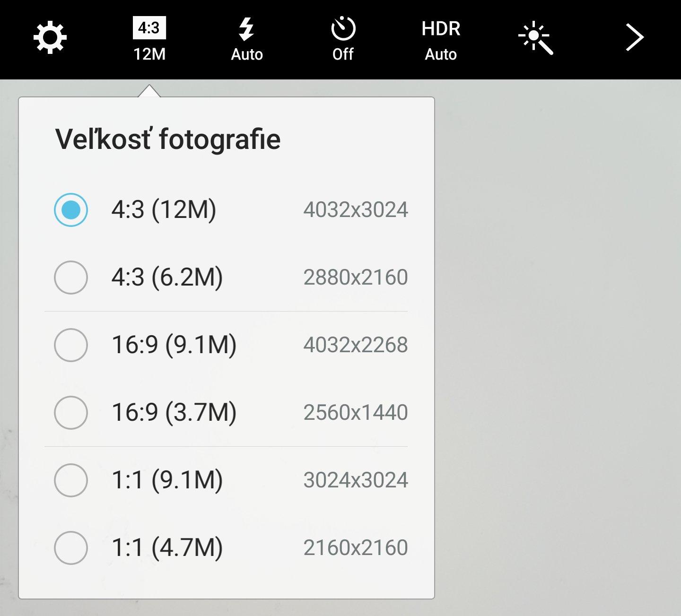Pick the 16:9 (3.7M) radio option
Image resolution: width=681 pixels, height=616 pixels.
pos(71,412)
